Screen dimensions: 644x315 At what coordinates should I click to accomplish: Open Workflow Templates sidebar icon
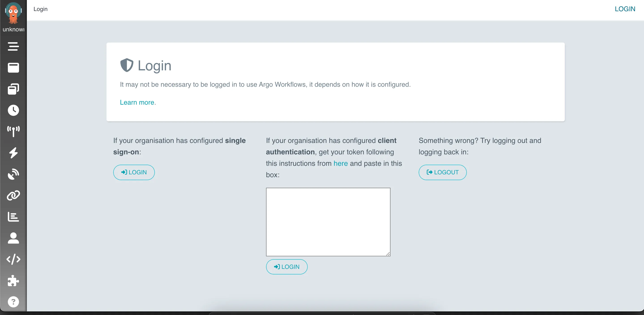click(13, 68)
